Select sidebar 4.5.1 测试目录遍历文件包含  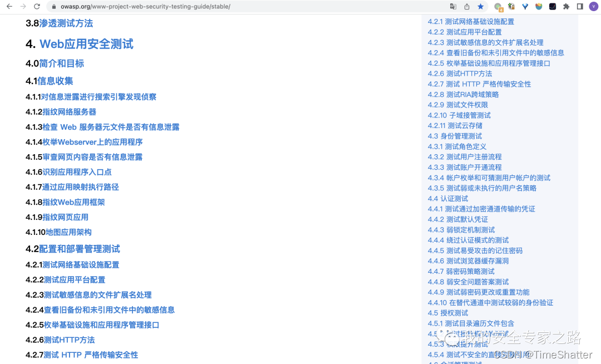click(x=471, y=323)
